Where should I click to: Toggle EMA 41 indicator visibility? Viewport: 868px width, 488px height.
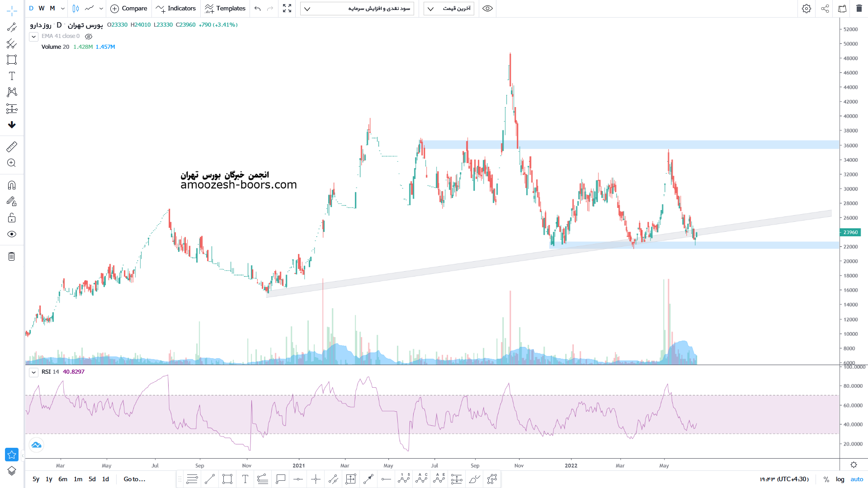(x=89, y=37)
